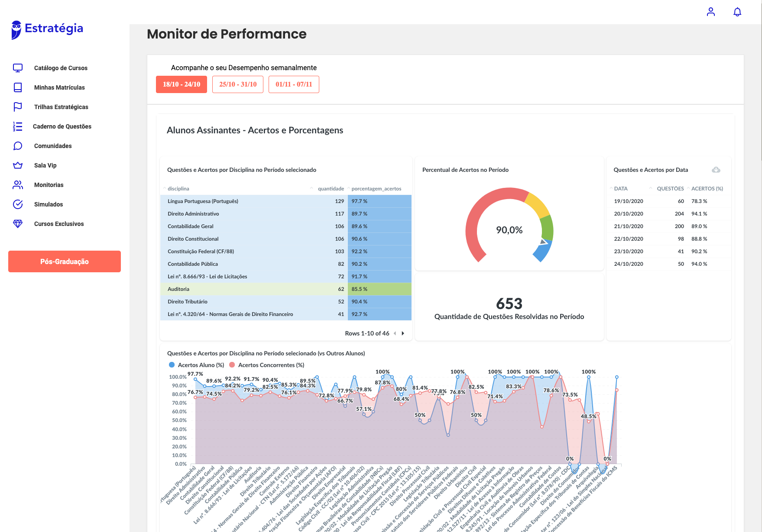762x532 pixels.
Task: Select the 25/10 - 31/10 week
Action: 237,84
